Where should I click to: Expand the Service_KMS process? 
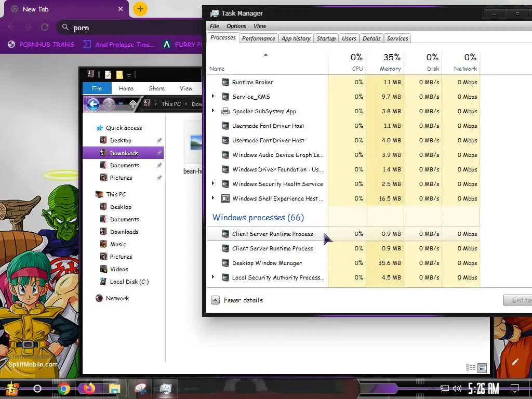pyautogui.click(x=212, y=96)
